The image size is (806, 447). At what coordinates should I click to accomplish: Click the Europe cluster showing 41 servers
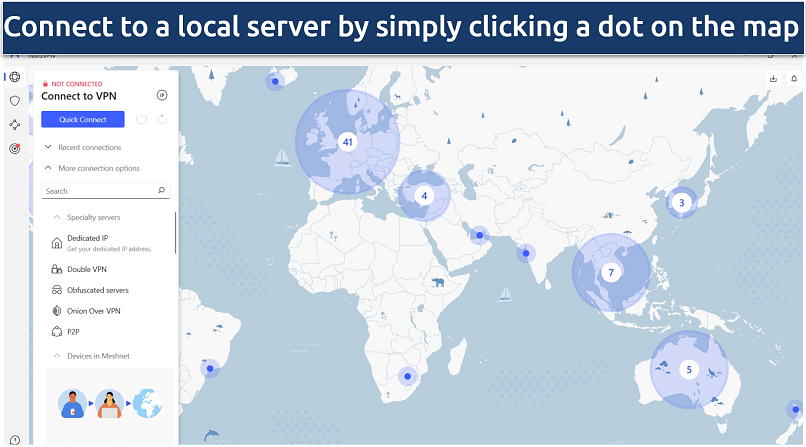(x=347, y=142)
